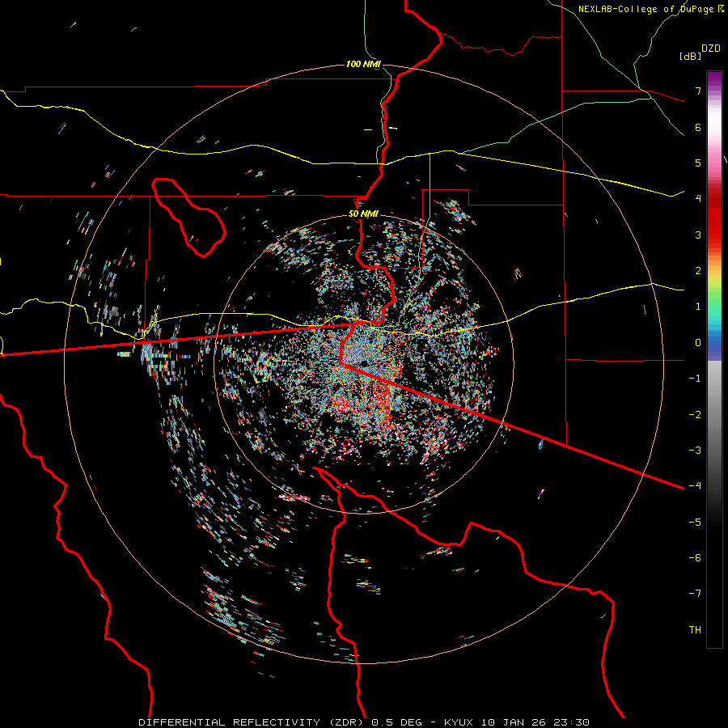Click the TH threshold label on legend
Image resolution: width=728 pixels, height=728 pixels.
pos(695,629)
